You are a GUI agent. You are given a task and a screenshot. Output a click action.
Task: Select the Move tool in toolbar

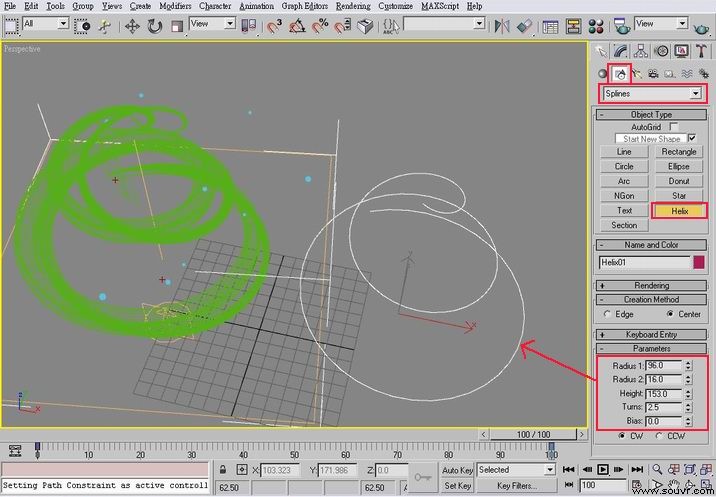point(132,26)
